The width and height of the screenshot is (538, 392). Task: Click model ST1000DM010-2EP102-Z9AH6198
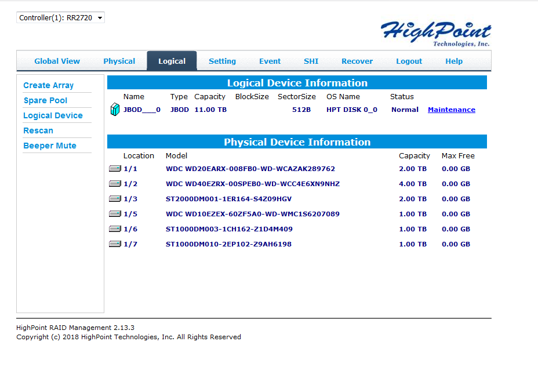[x=228, y=244]
